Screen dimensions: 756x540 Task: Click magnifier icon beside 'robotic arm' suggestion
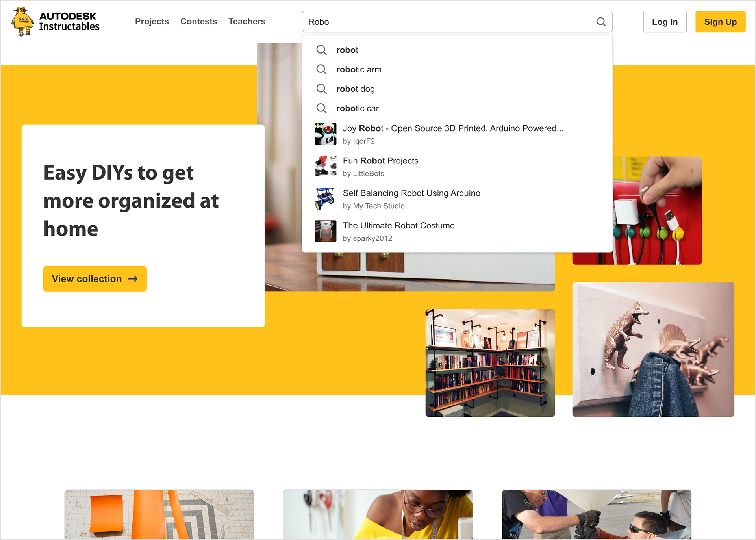tap(321, 69)
